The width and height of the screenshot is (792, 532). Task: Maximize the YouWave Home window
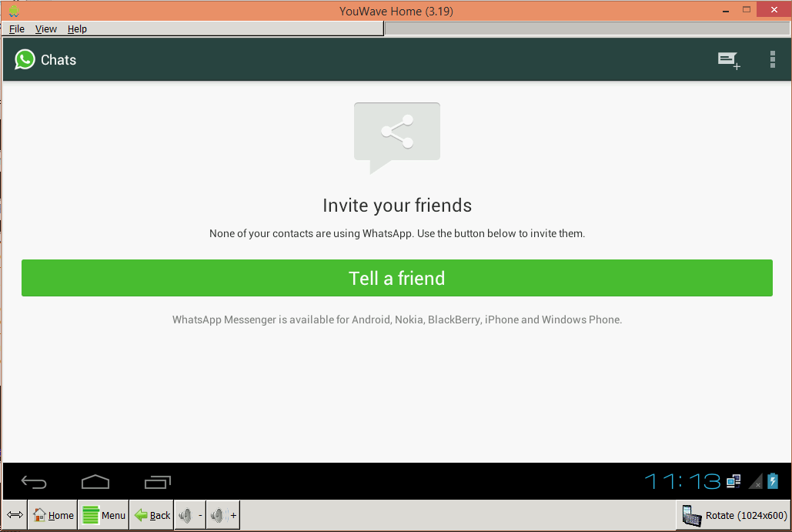click(747, 9)
